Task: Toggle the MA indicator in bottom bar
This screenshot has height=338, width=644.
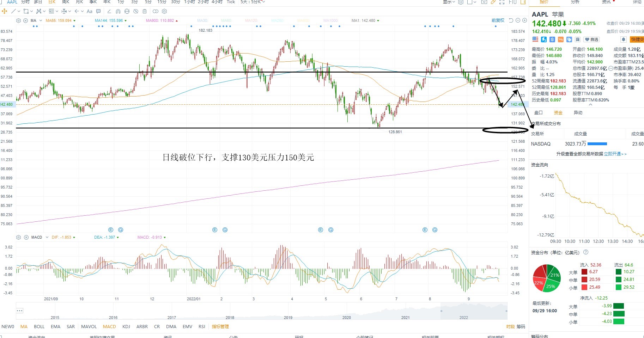Action: pos(24,327)
